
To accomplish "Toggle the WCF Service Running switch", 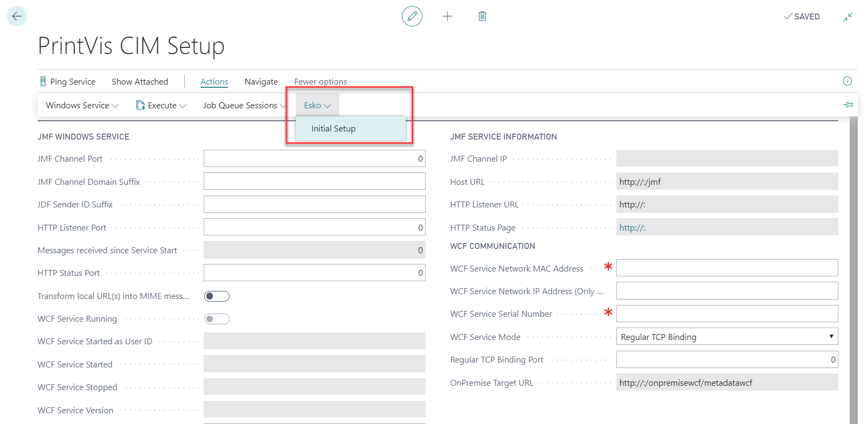I will (217, 319).
